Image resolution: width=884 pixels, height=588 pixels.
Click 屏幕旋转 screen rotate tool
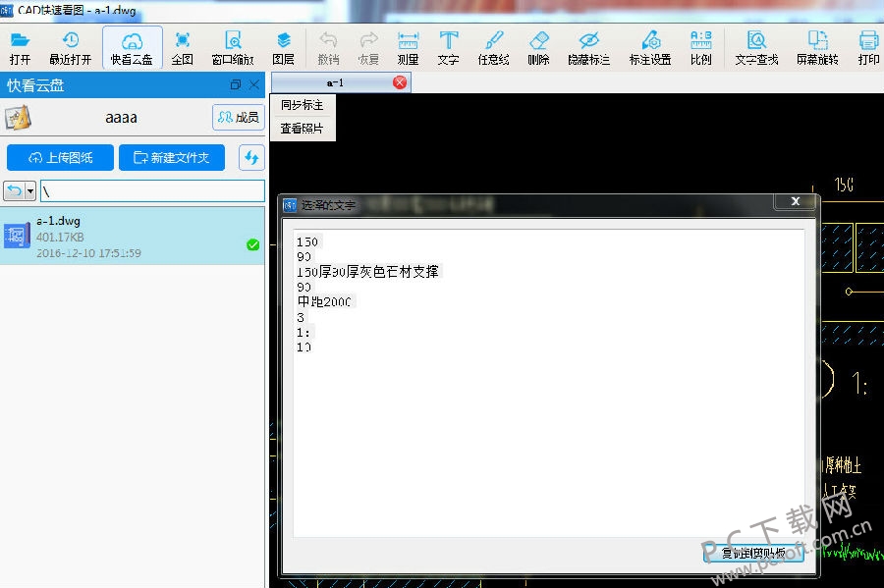point(817,48)
